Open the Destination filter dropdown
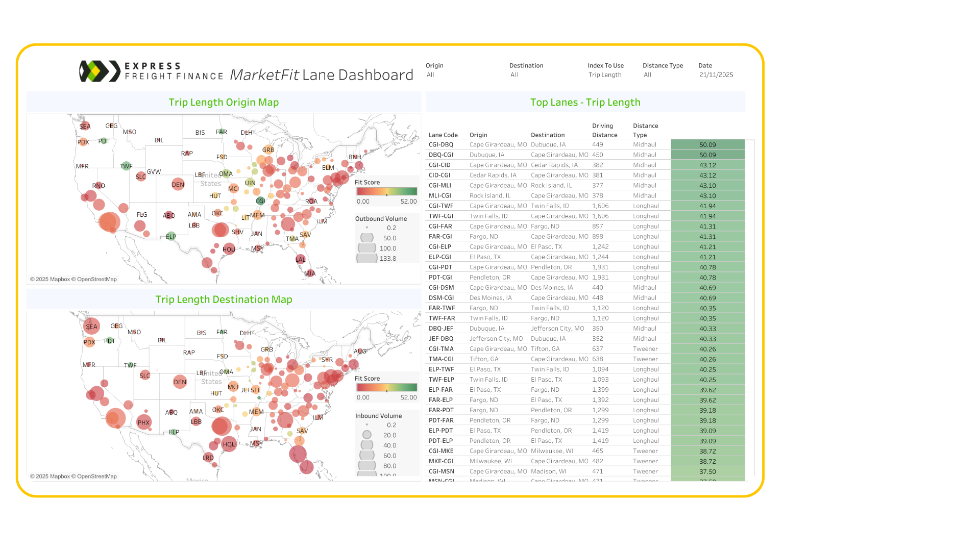 click(x=514, y=75)
